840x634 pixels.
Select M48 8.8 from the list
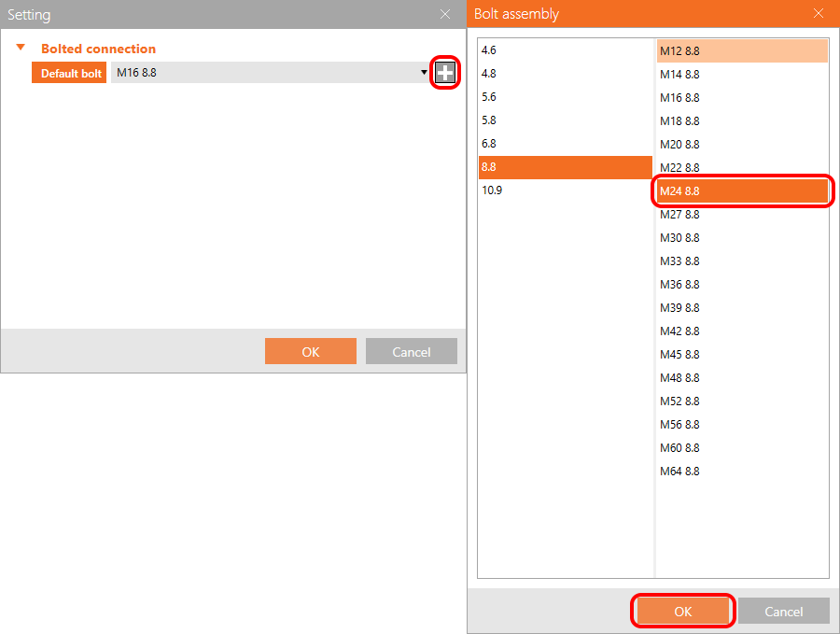tap(742, 377)
